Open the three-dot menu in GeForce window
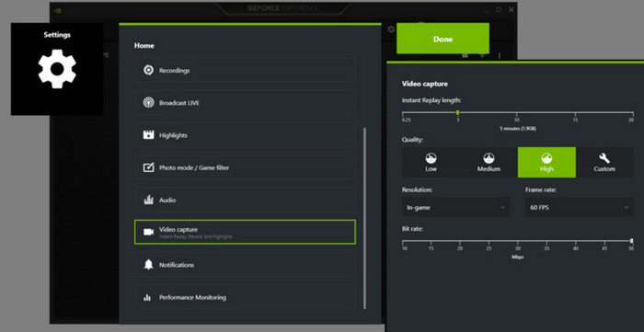 coord(500,55)
